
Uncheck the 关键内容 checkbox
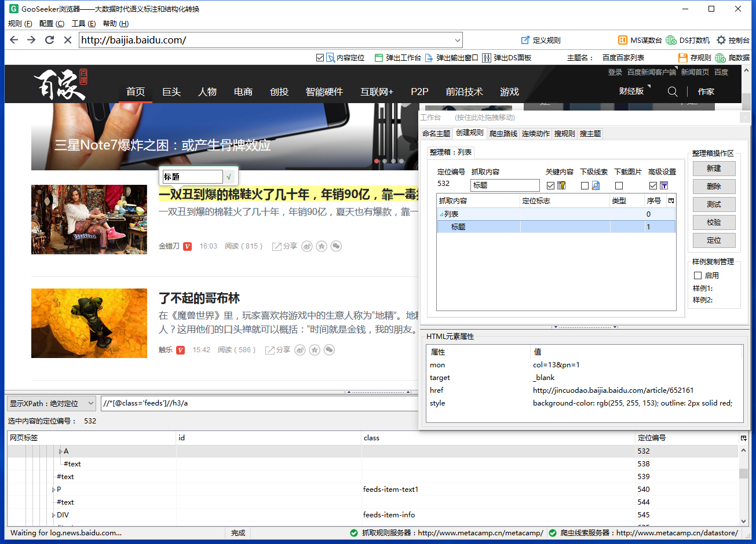coord(551,185)
